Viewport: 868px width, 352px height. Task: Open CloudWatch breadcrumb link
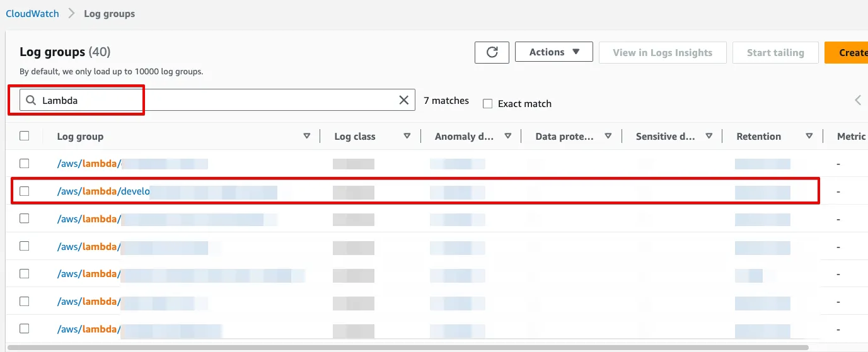tap(32, 13)
